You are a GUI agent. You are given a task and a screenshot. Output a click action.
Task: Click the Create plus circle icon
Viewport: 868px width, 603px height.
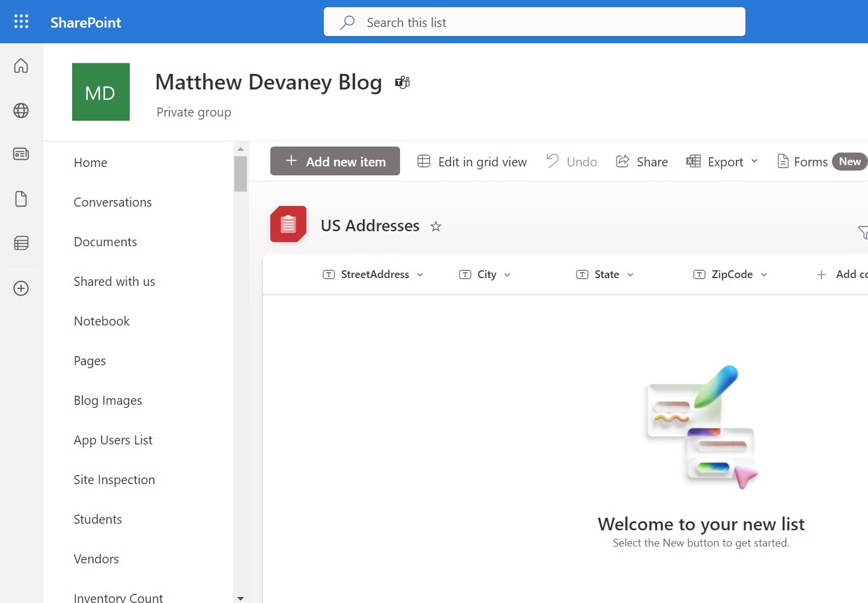pos(21,288)
